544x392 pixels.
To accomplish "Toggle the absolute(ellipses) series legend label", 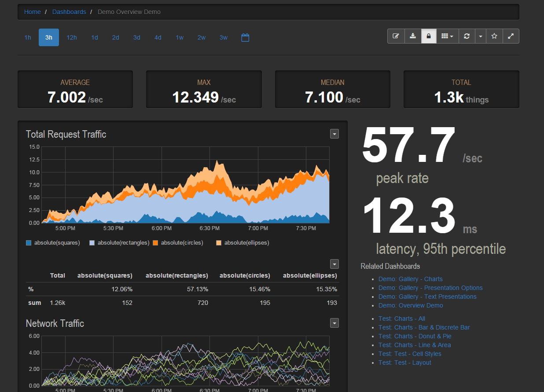I will click(x=246, y=242).
